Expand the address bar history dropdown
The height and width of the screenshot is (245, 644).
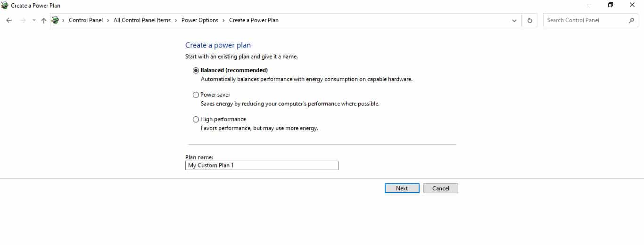pyautogui.click(x=514, y=20)
